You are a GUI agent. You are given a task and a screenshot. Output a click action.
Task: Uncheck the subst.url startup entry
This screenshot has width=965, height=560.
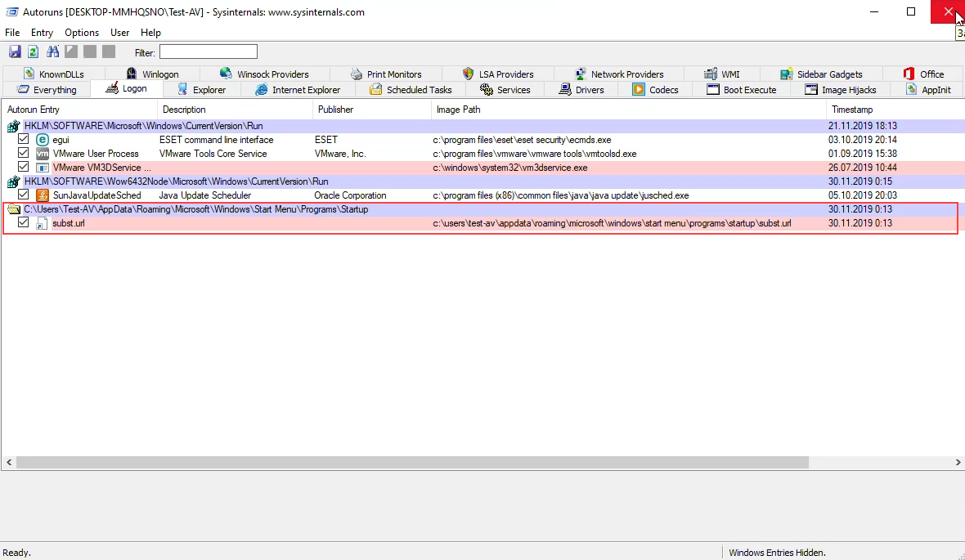pyautogui.click(x=24, y=223)
